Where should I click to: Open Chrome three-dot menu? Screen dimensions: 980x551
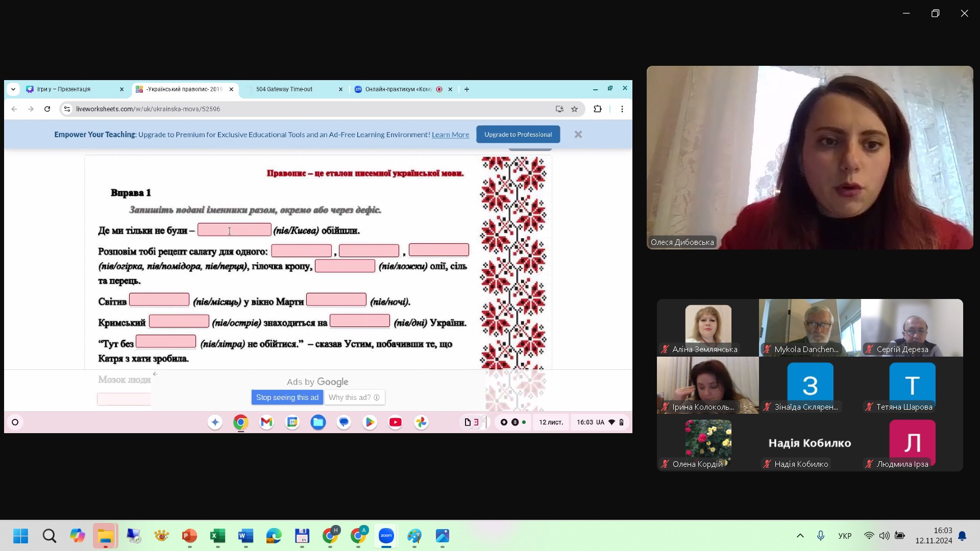click(622, 109)
